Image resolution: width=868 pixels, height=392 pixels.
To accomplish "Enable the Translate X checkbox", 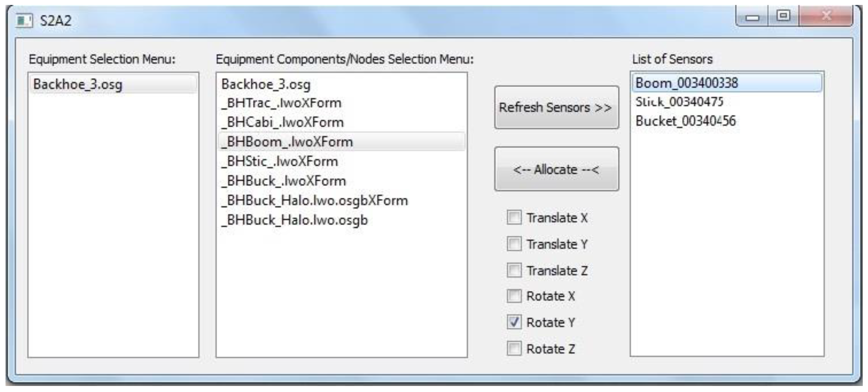I will 514,218.
